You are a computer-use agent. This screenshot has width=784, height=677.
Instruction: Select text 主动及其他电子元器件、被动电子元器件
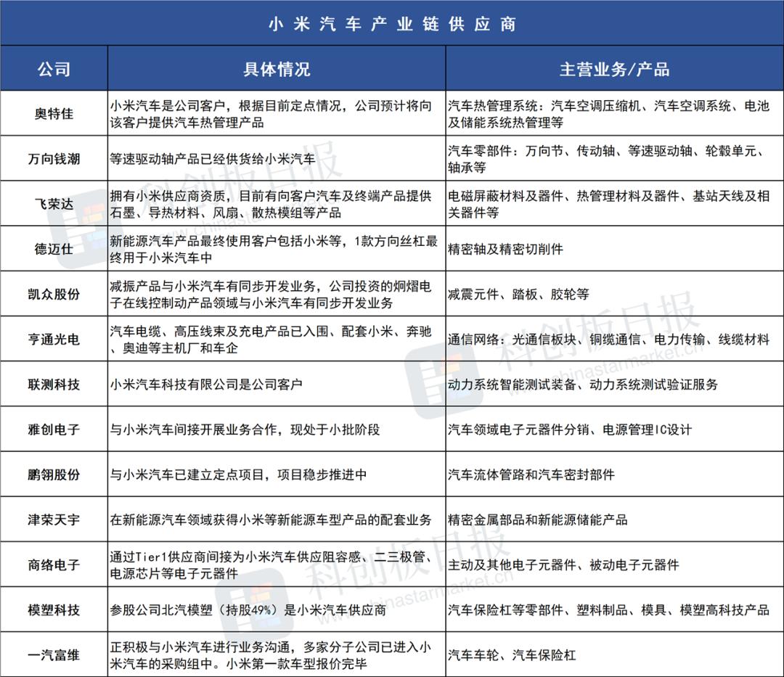point(563,565)
